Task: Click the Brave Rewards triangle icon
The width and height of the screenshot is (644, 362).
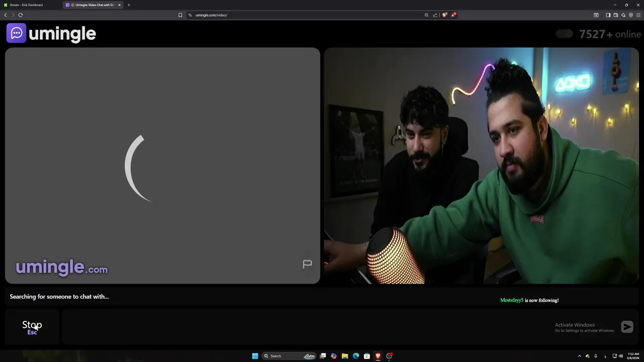Action: point(453,15)
